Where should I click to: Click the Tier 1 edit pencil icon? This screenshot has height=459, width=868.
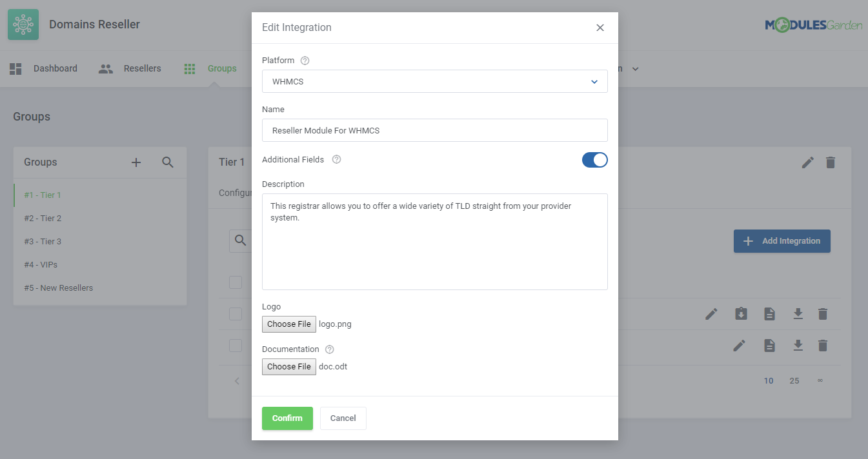[807, 162]
